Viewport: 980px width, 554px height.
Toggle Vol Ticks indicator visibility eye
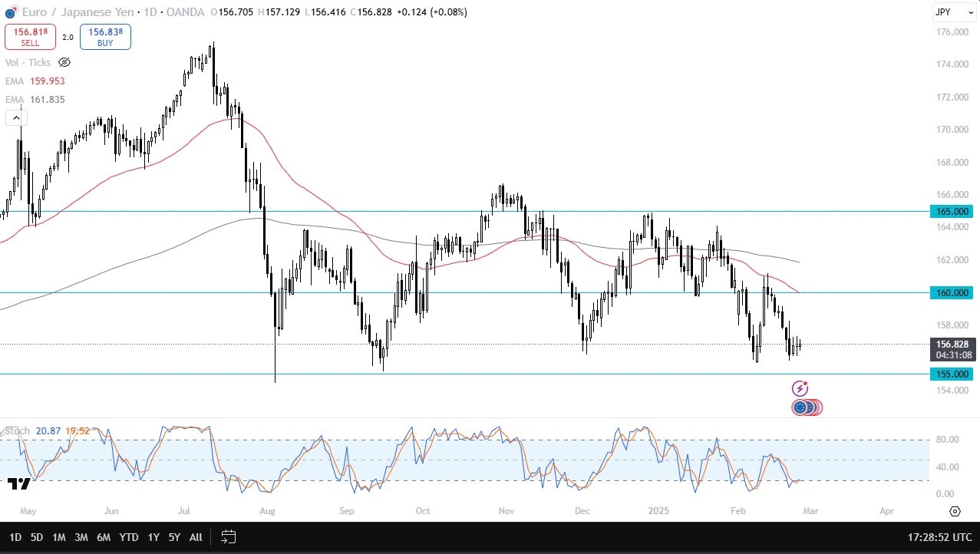point(64,63)
